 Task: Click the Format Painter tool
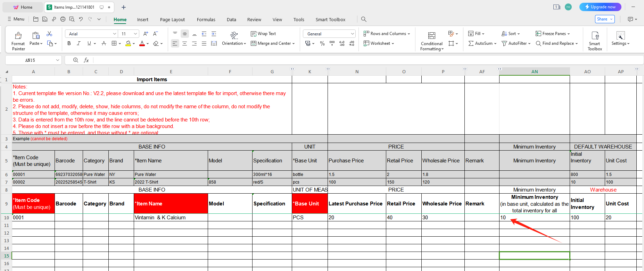tap(18, 41)
